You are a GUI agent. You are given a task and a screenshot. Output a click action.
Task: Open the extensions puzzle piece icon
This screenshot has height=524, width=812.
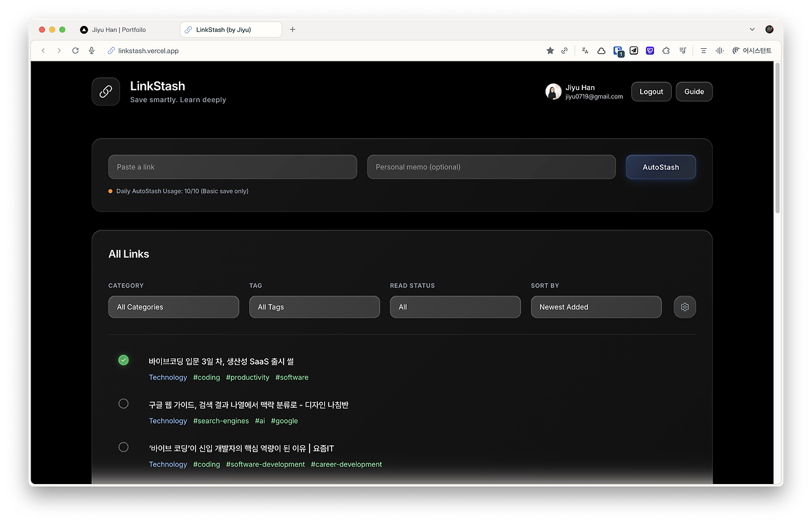coord(665,50)
